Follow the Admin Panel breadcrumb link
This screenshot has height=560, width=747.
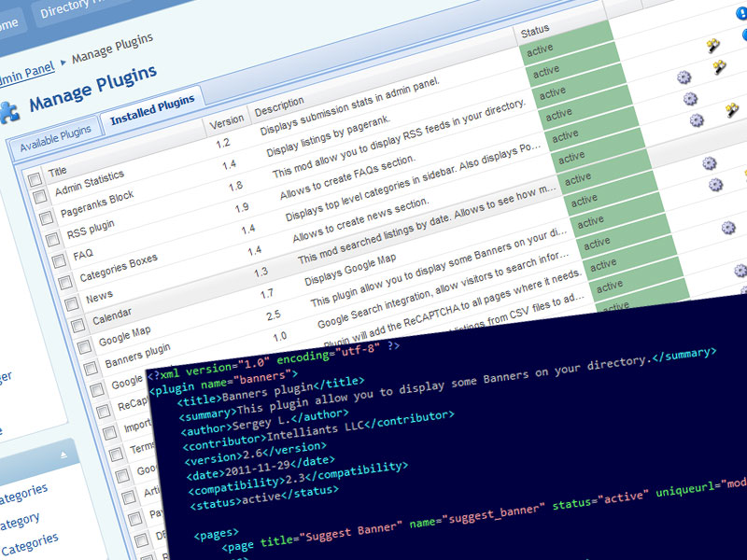(x=26, y=75)
